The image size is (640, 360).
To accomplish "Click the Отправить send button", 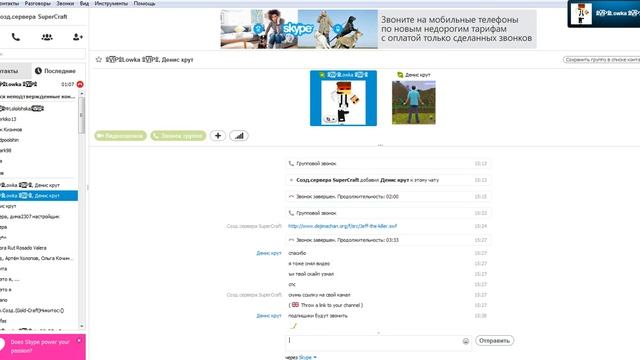I will (x=494, y=340).
